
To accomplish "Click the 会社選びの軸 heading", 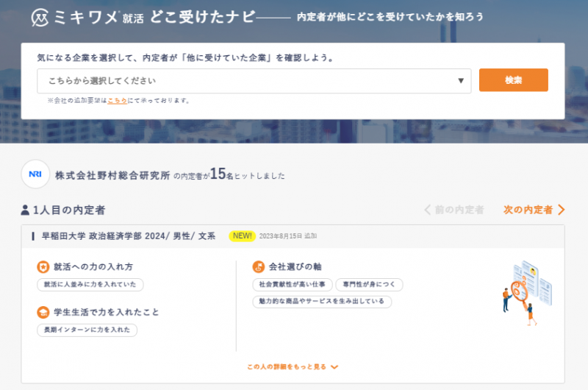I will [295, 267].
